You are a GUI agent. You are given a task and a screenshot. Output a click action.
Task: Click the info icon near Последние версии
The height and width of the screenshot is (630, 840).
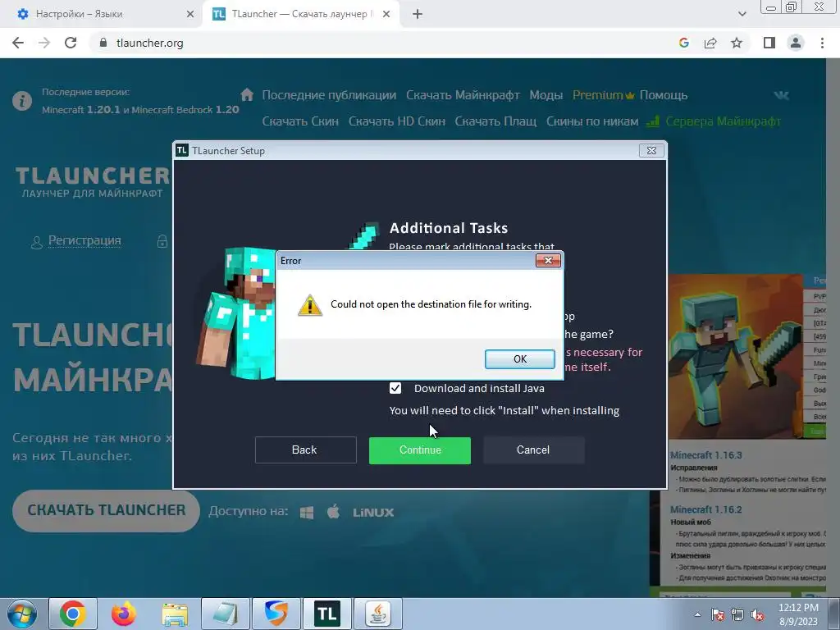pyautogui.click(x=22, y=101)
